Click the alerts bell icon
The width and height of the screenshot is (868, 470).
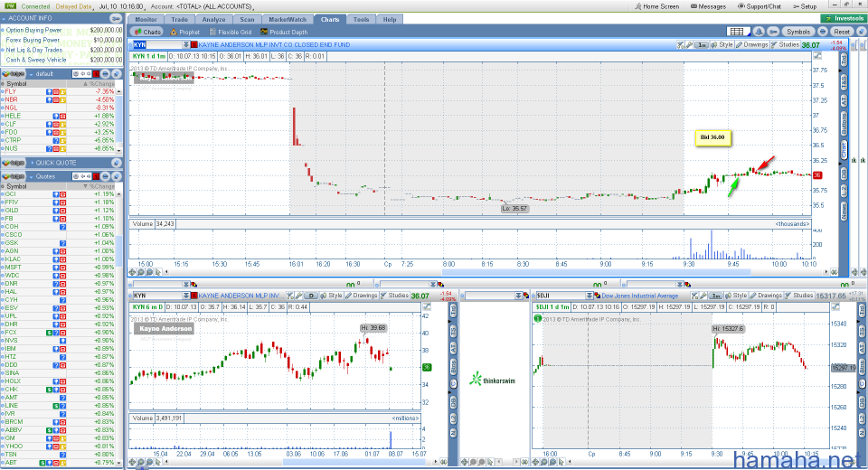point(759,32)
